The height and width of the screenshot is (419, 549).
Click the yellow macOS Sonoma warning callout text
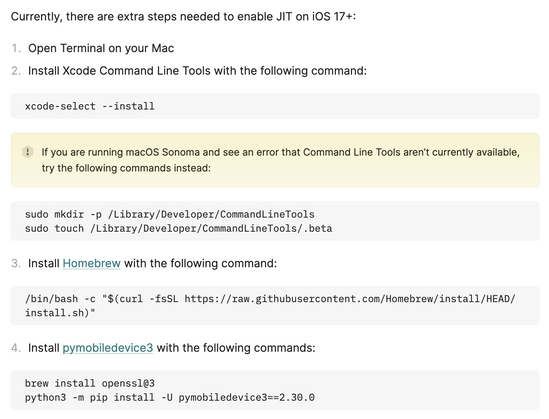280,160
